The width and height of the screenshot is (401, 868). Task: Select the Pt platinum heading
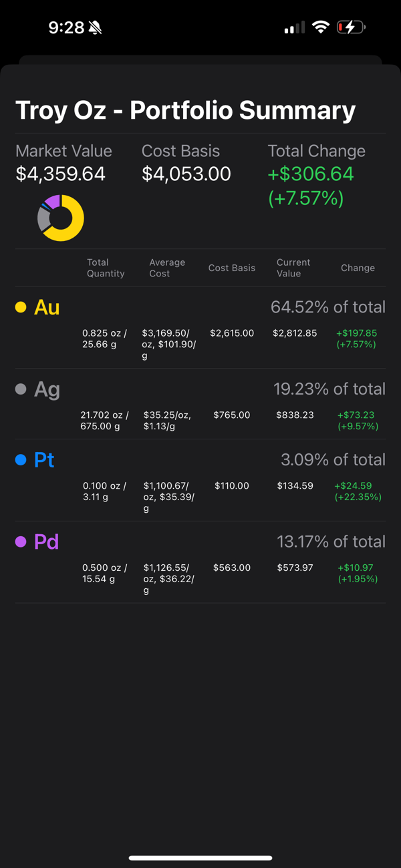44,460
